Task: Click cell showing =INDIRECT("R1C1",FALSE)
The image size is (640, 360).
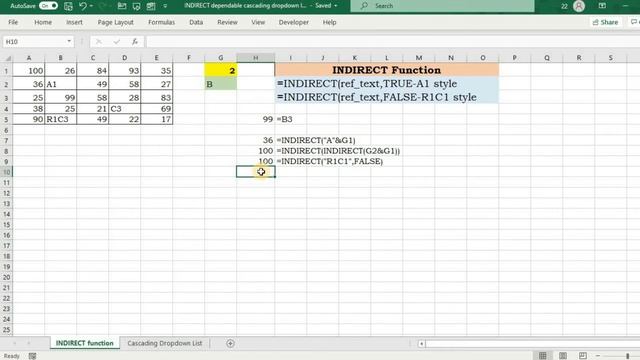Action: tap(330, 162)
